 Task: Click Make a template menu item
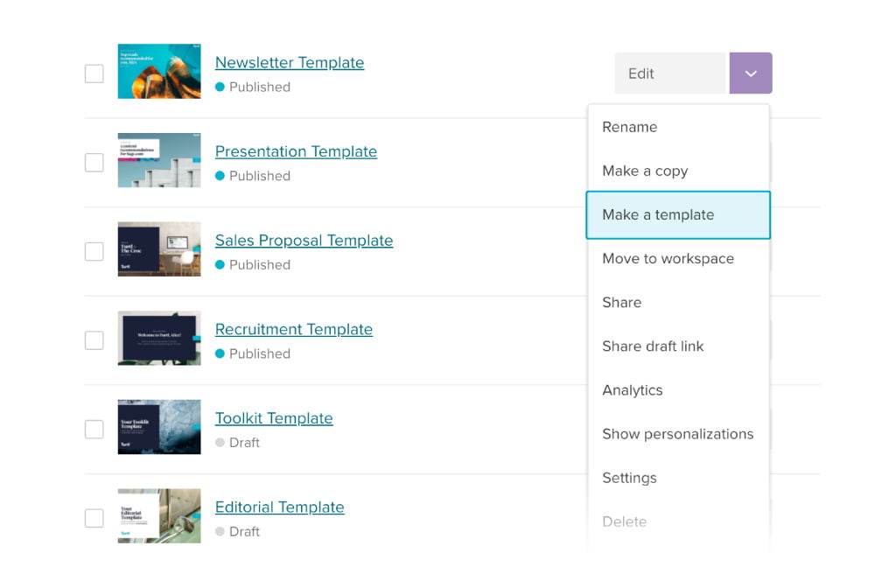pos(658,214)
